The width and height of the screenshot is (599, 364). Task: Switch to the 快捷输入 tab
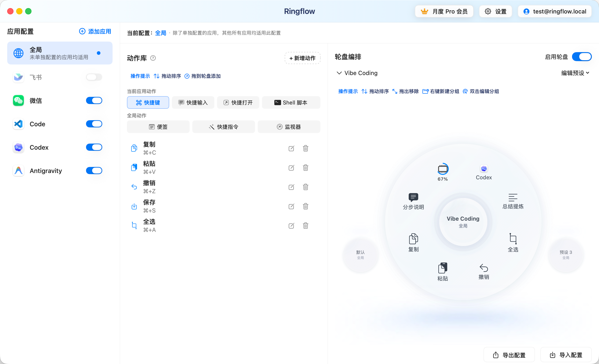pos(193,102)
